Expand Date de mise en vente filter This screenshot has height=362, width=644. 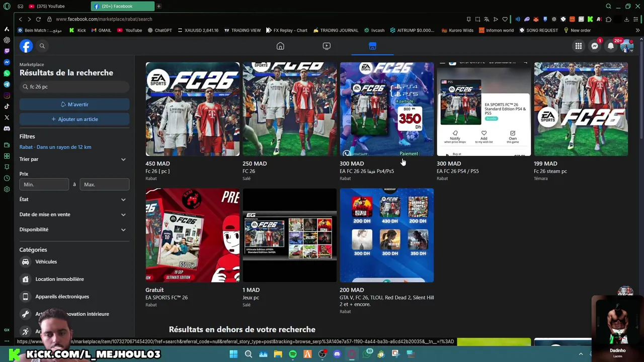(x=73, y=215)
